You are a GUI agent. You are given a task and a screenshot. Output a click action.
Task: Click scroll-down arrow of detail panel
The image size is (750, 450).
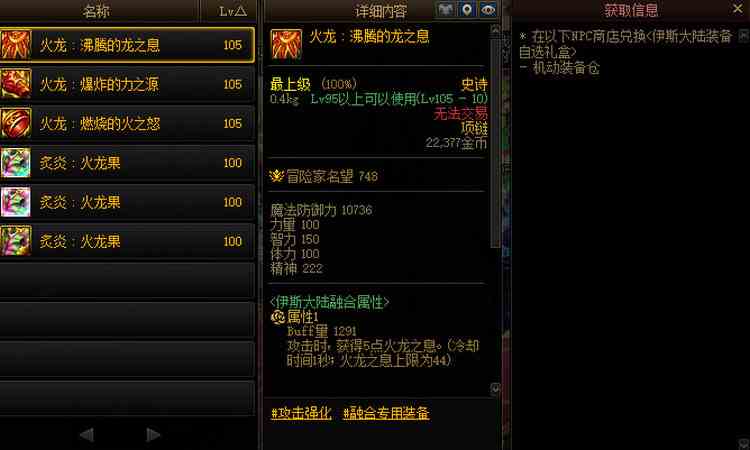[495, 389]
